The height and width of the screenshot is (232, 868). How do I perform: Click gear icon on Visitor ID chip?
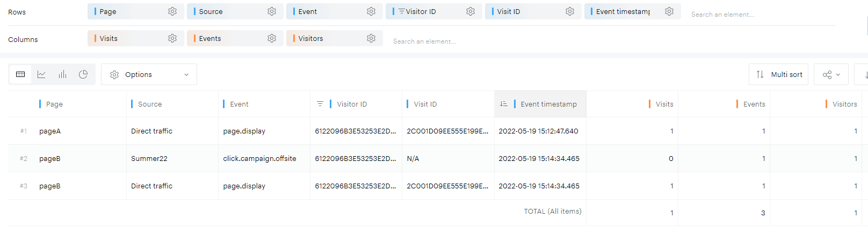click(471, 11)
